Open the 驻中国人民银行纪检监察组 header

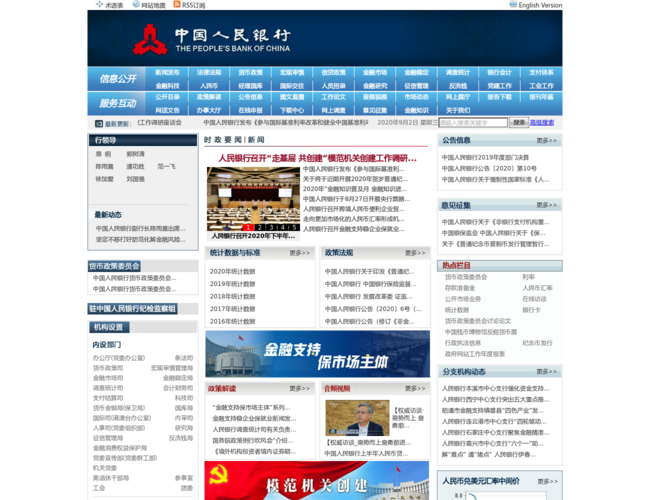[133, 309]
